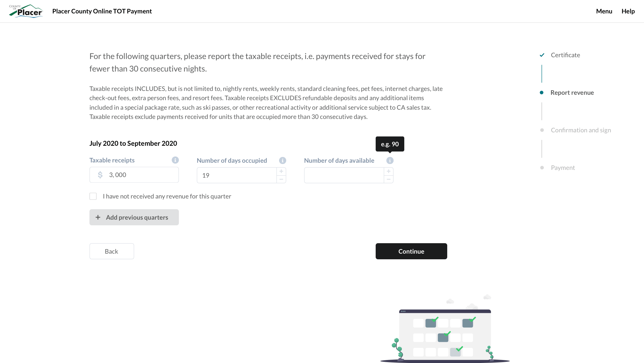Check the no revenue received checkbox

pyautogui.click(x=93, y=196)
